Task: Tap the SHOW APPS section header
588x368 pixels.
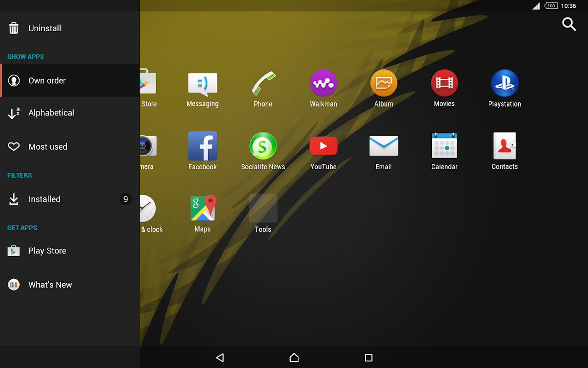Action: point(26,57)
